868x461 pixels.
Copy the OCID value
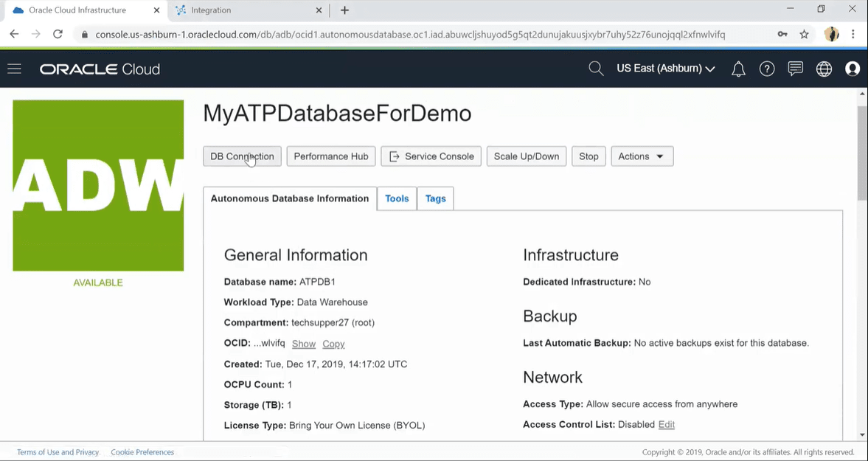(333, 344)
